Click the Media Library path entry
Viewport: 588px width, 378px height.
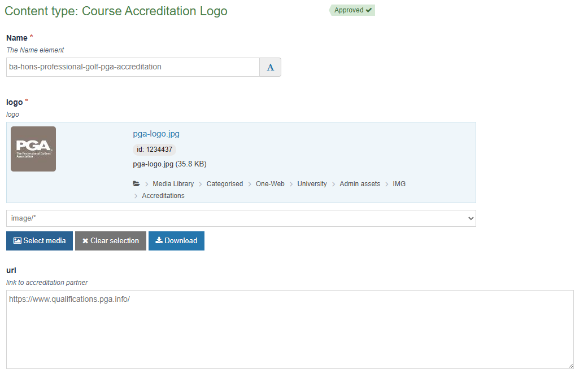pos(173,183)
